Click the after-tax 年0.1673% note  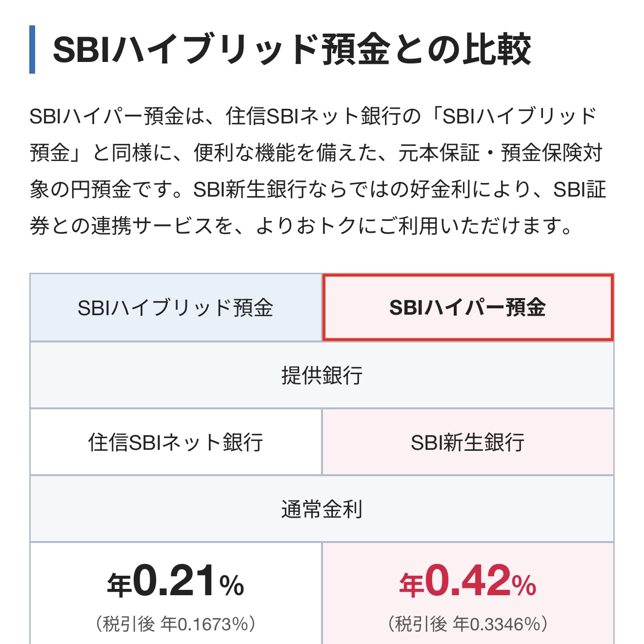(x=176, y=624)
